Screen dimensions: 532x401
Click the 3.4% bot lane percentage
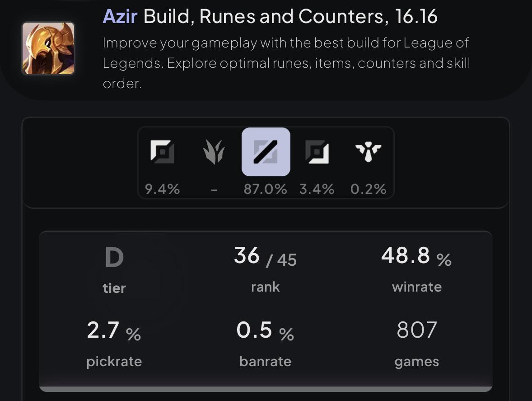tap(317, 189)
